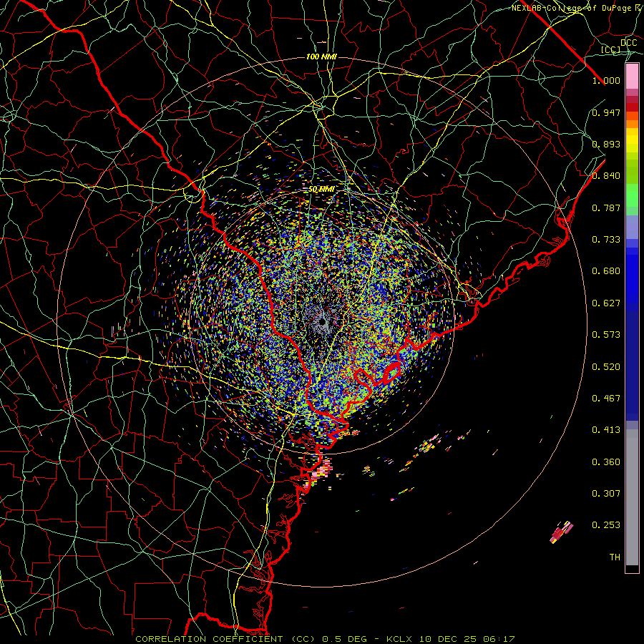
Task: Click the 0.307 scale value
Action: click(x=606, y=493)
